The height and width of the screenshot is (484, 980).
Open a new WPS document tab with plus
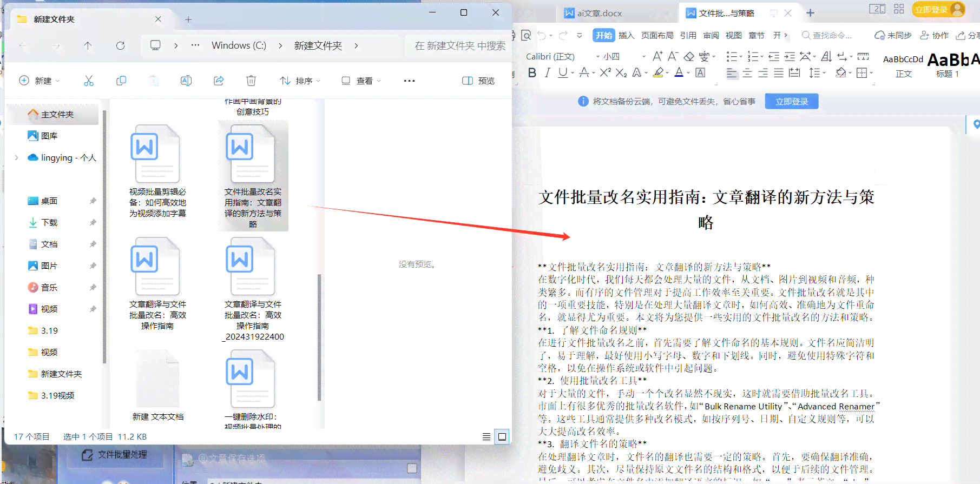pos(810,13)
